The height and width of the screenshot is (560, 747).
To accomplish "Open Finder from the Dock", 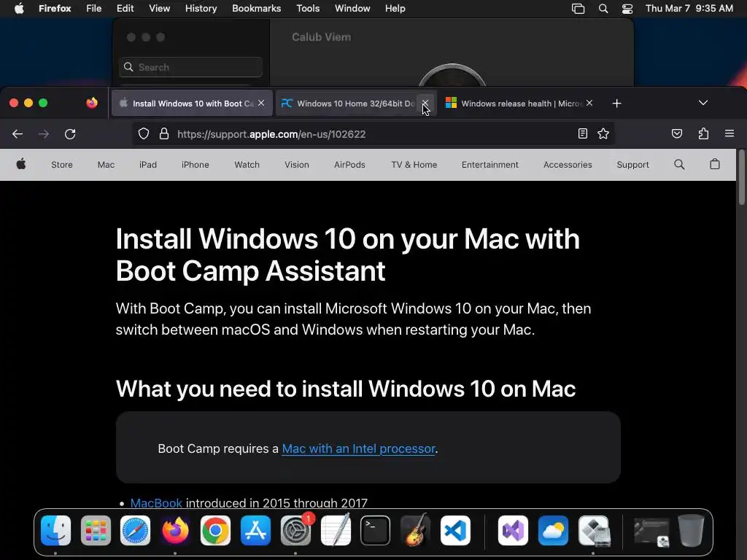I will [55, 531].
